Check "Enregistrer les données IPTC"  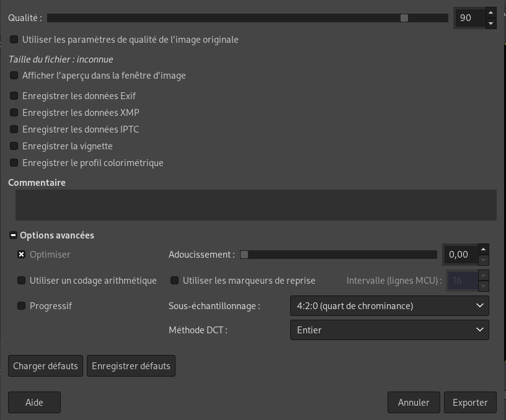(13, 129)
